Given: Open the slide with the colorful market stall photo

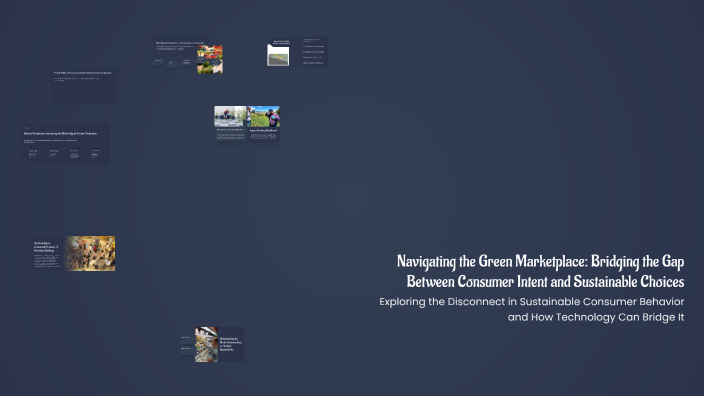Looking at the screenshot, I should click(188, 56).
